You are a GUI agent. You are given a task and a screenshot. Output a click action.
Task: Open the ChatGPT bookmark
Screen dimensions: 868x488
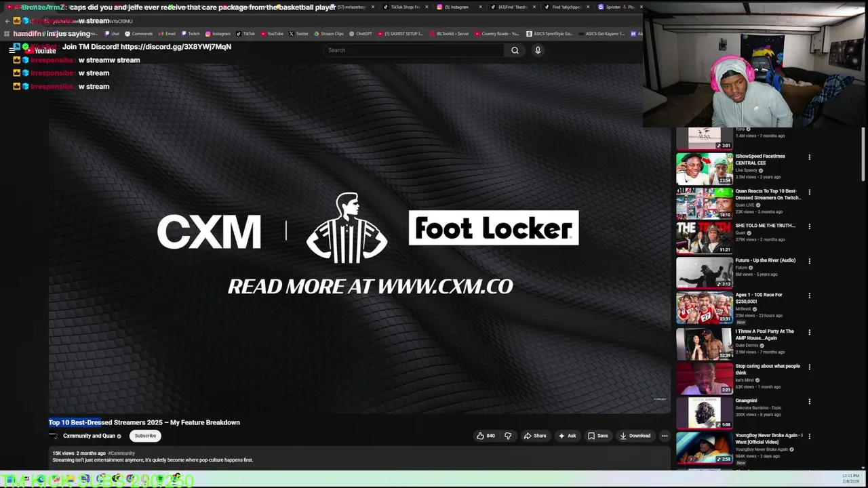[360, 34]
